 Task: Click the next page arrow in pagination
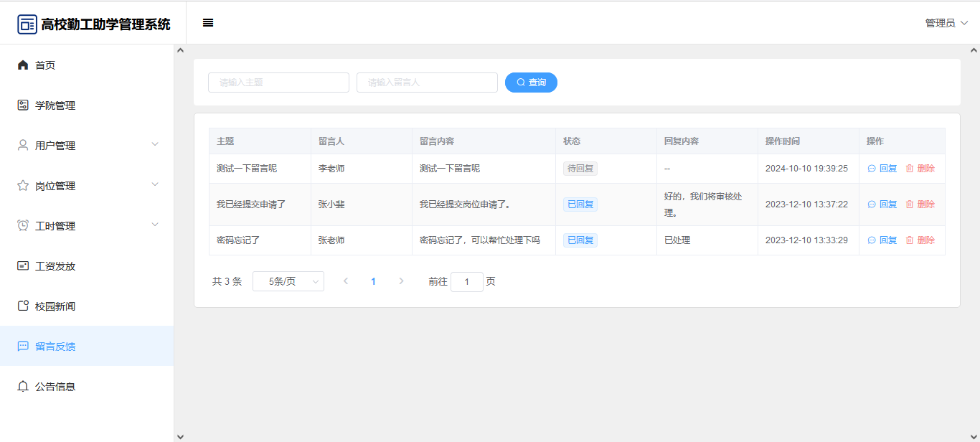[x=401, y=282]
